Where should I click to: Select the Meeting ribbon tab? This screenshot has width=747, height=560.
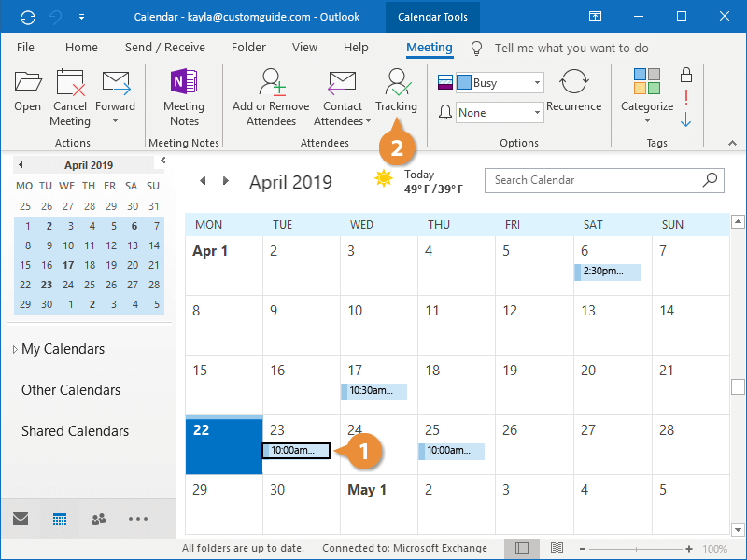tap(430, 48)
